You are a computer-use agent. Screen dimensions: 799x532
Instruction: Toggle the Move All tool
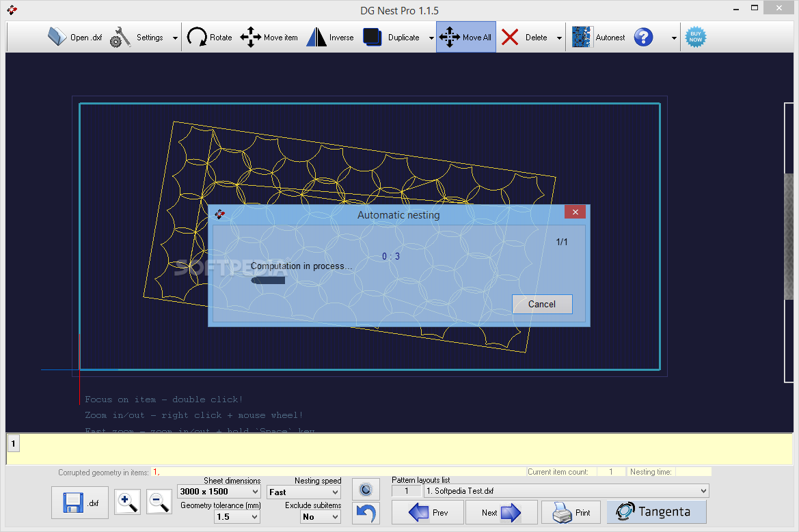[465, 37]
